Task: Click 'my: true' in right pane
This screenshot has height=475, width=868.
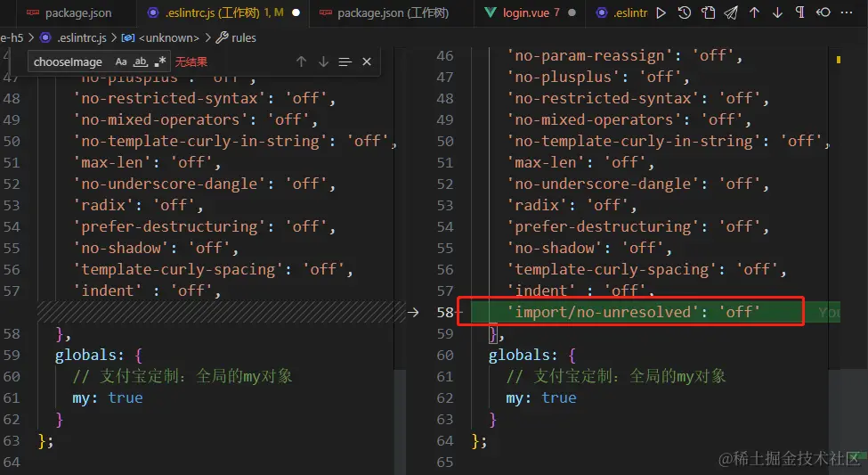Action: 541,397
